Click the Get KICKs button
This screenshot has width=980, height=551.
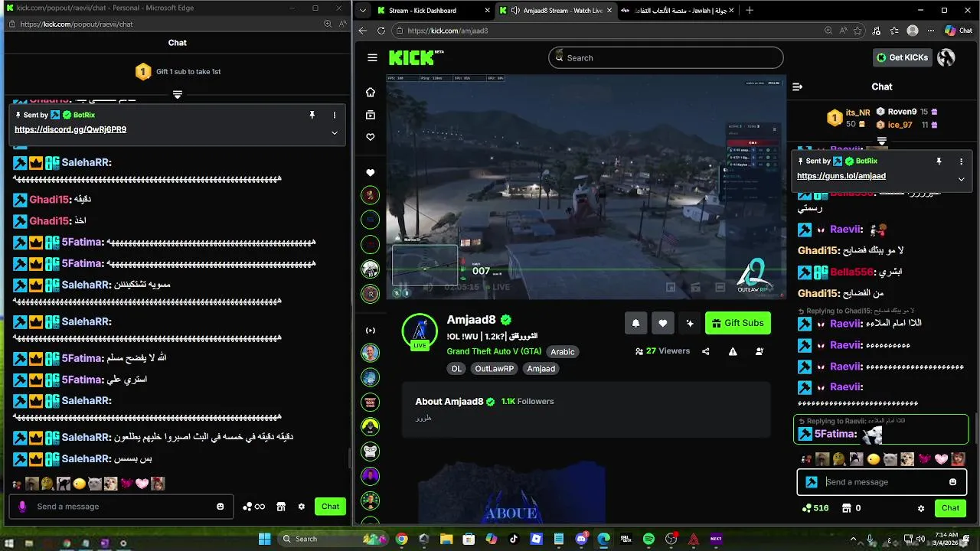(x=903, y=57)
